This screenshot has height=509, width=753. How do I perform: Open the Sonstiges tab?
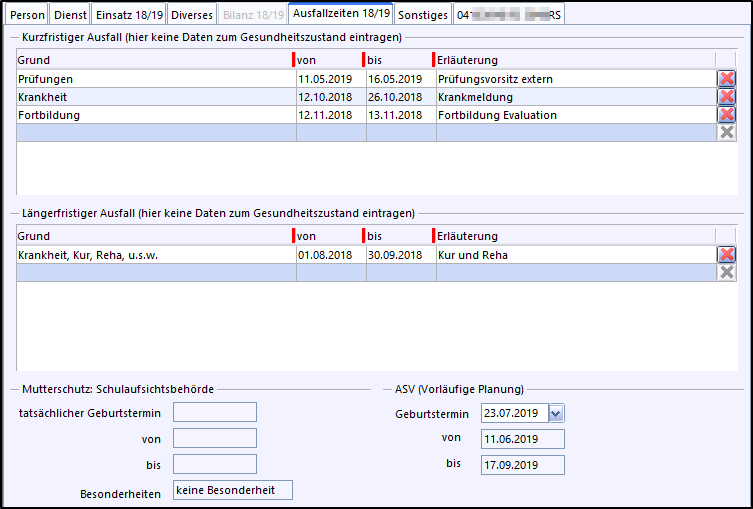tap(422, 15)
